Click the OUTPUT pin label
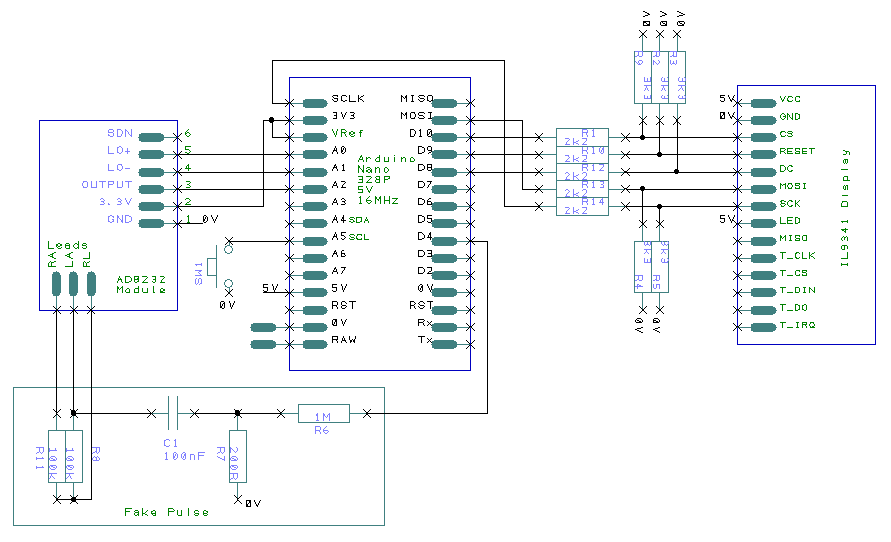Viewport: 891px width, 542px height. pos(107,185)
